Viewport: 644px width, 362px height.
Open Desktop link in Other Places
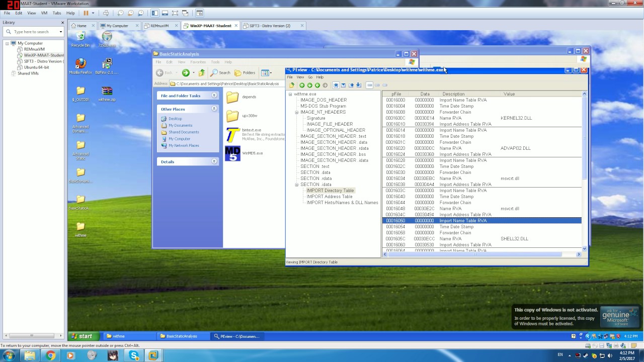point(175,119)
